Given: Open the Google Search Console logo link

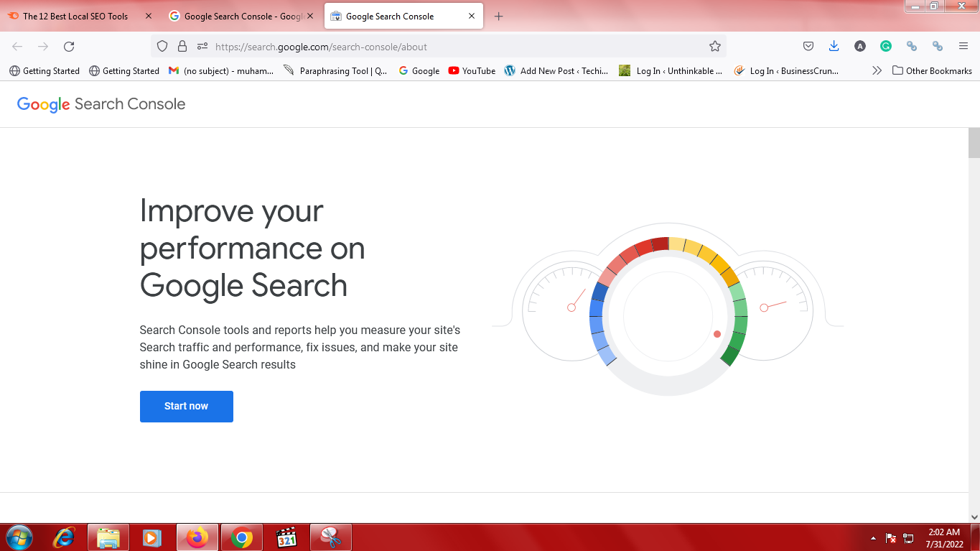Looking at the screenshot, I should tap(101, 104).
